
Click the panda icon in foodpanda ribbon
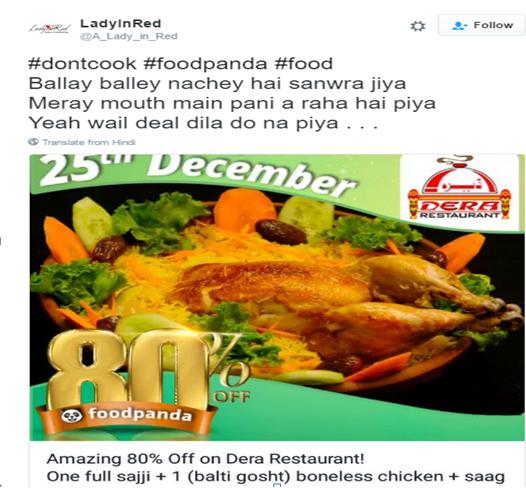coord(72,416)
